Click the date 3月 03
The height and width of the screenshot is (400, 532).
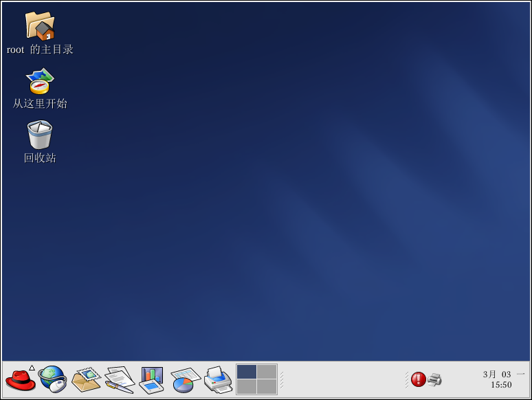click(x=497, y=374)
